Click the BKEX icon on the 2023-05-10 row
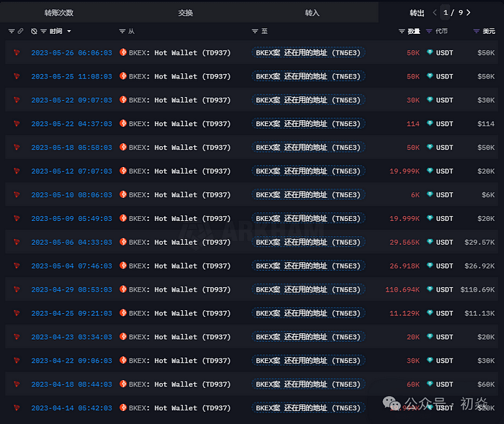504x424 pixels. pos(123,195)
